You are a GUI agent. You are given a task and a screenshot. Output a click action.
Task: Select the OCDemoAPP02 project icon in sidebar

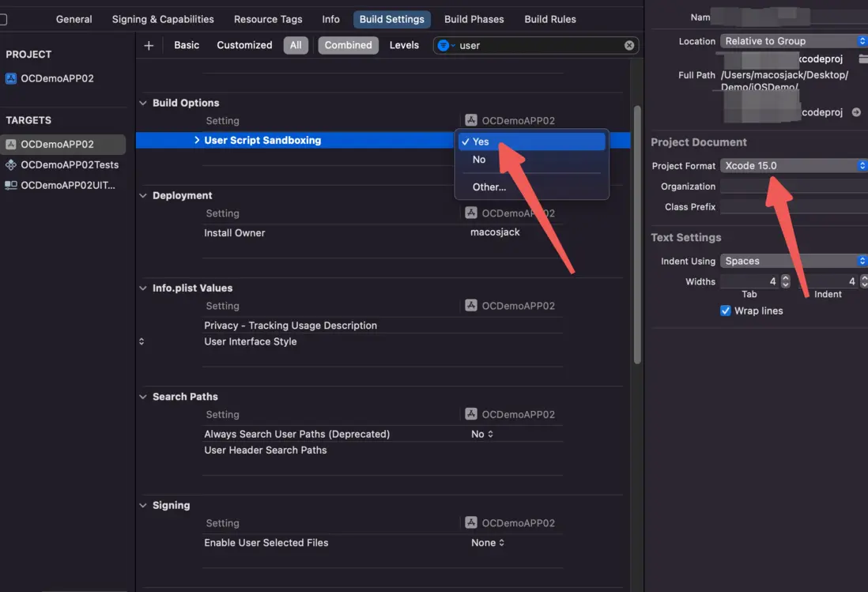click(11, 78)
